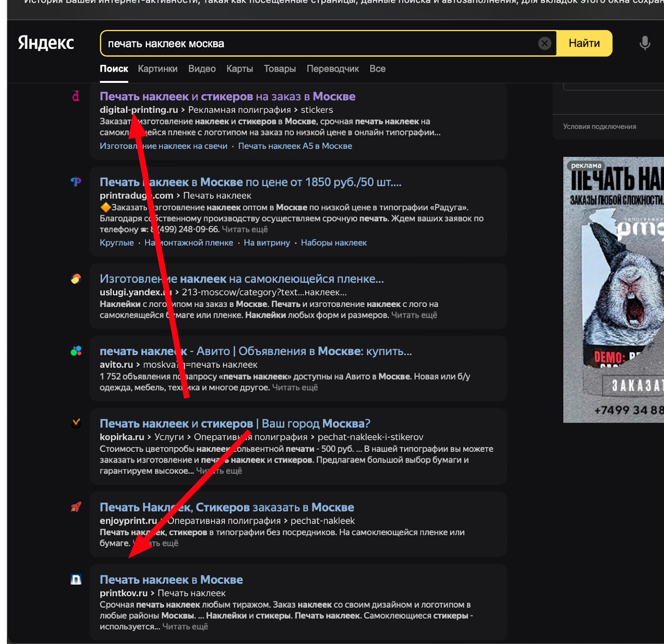
Task: Click the 'На монтажной пленке' sitelink
Action: 189,243
